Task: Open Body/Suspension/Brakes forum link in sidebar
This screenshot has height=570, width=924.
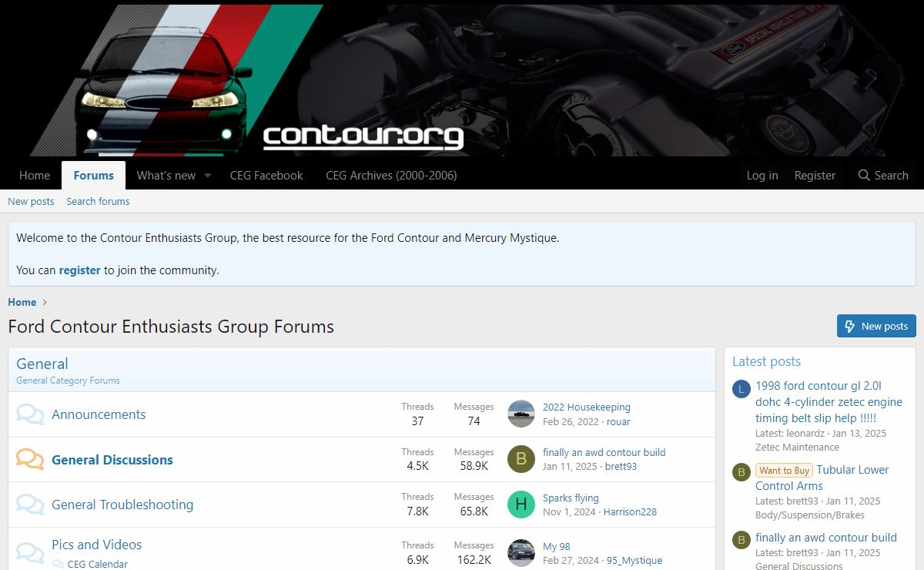Action: click(810, 515)
